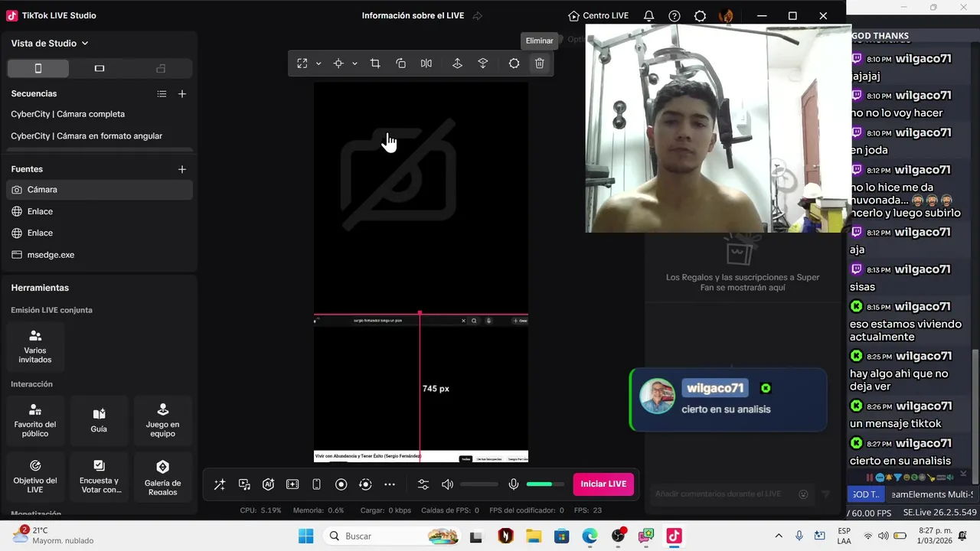The image size is (980, 551).
Task: Open Galería de Regalos tool
Action: coord(162,476)
